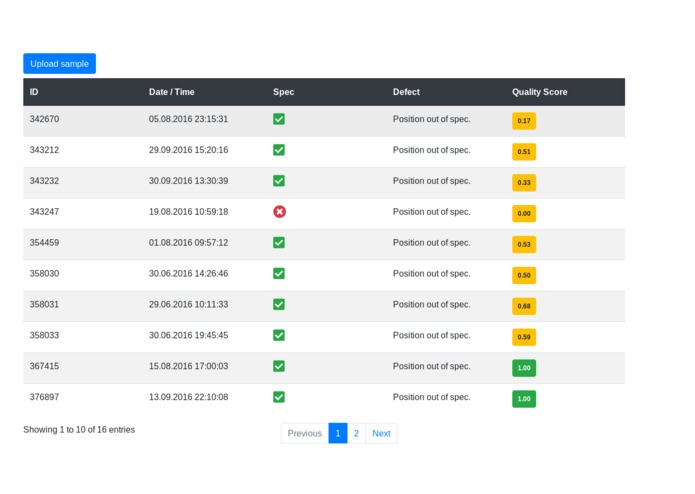Click date 01.08.2016 09:57:12
This screenshot has width=695, height=494.
point(188,243)
